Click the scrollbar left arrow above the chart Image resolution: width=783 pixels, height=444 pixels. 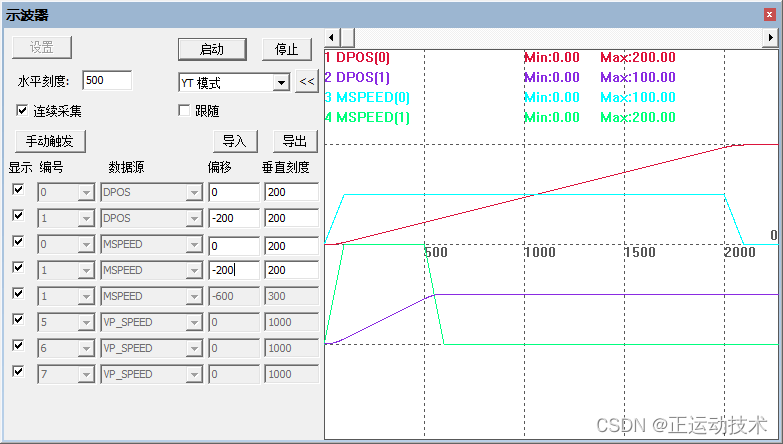pos(331,37)
